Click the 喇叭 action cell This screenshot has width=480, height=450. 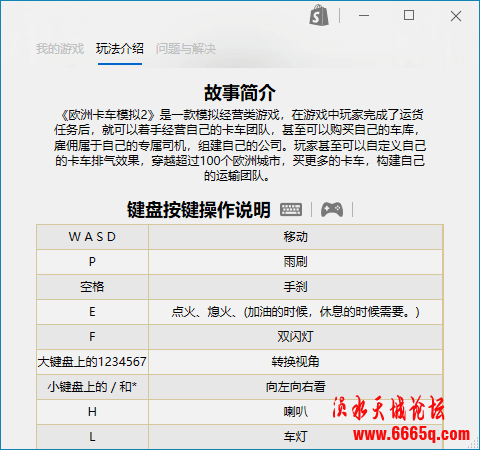[295, 412]
